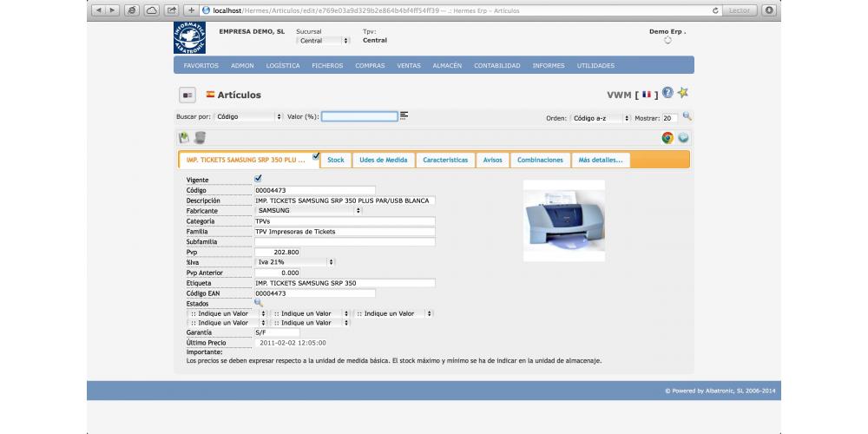Click the magnifier icon next to Estados

point(259,303)
